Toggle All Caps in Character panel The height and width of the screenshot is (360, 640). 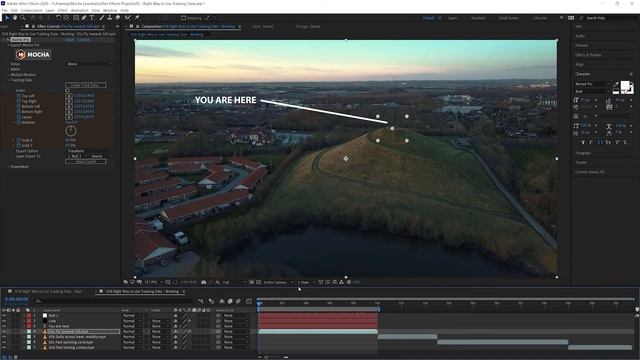point(600,142)
